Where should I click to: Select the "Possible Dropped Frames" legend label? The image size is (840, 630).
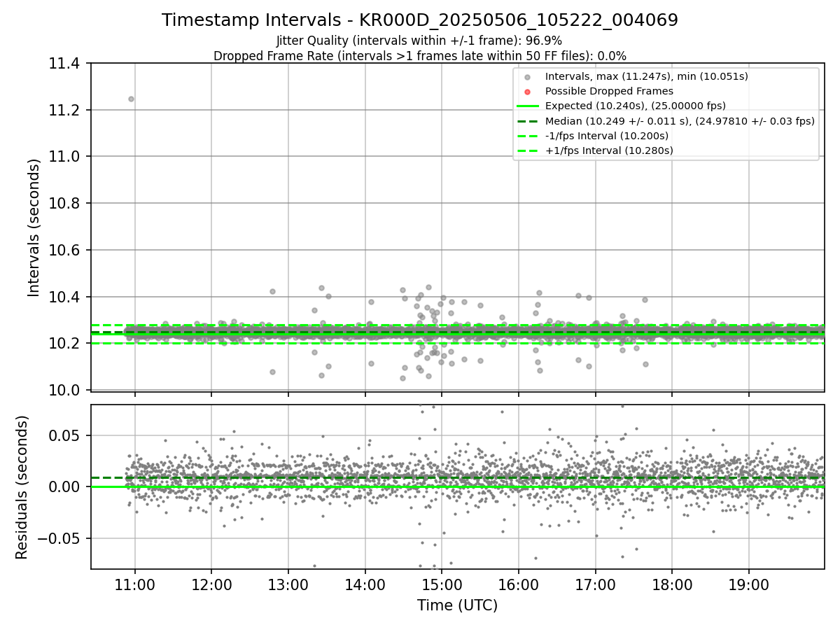click(609, 91)
